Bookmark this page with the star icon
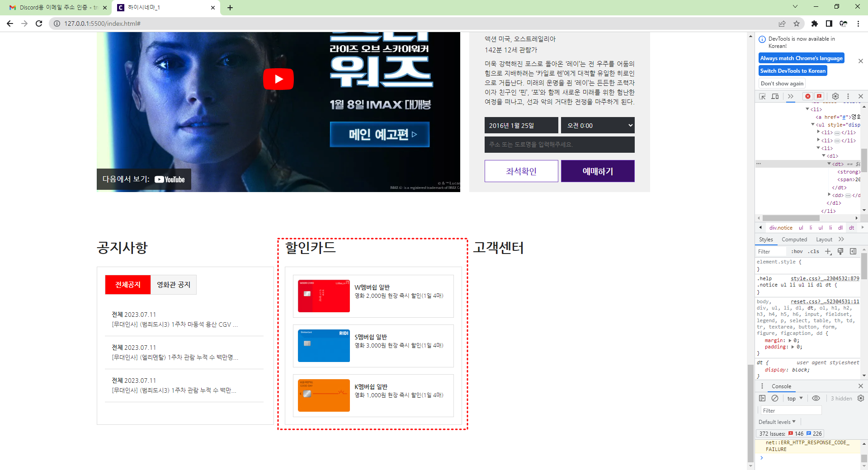The width and height of the screenshot is (868, 470). click(x=797, y=23)
